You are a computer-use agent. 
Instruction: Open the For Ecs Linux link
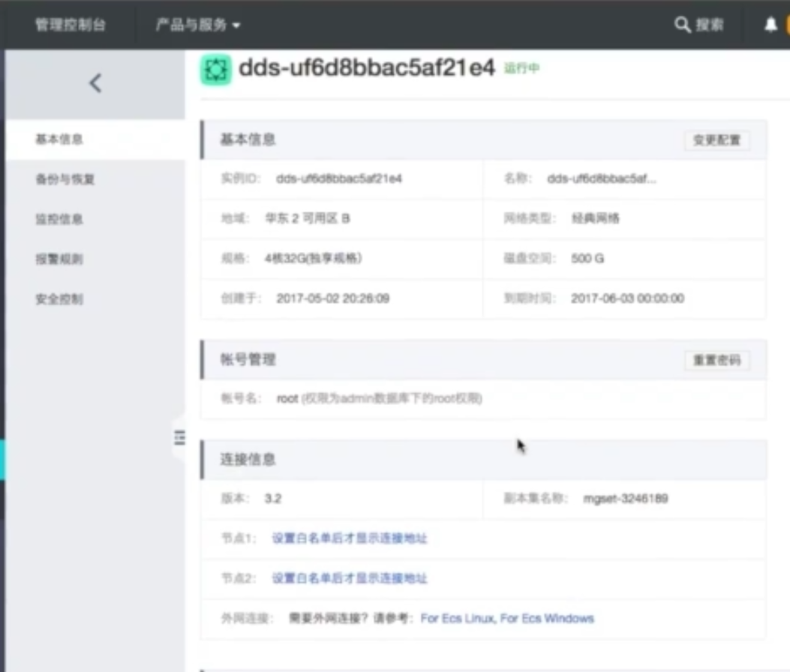click(457, 619)
